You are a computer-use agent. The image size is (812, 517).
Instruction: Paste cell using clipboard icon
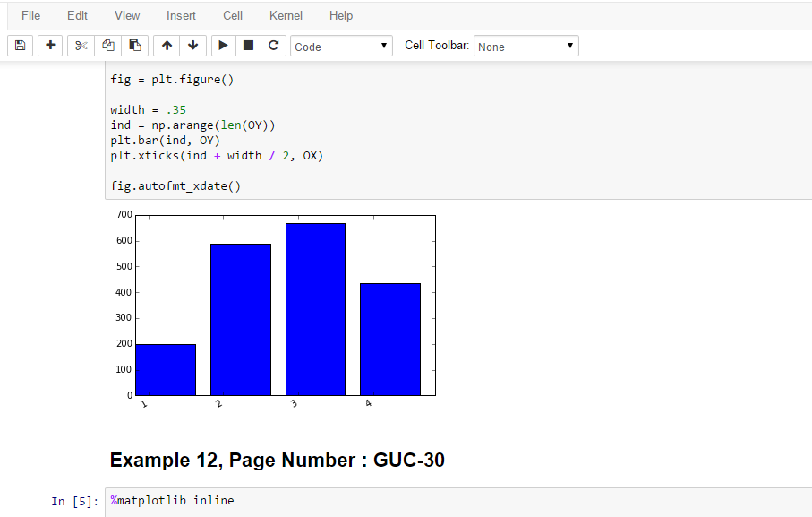[x=134, y=46]
